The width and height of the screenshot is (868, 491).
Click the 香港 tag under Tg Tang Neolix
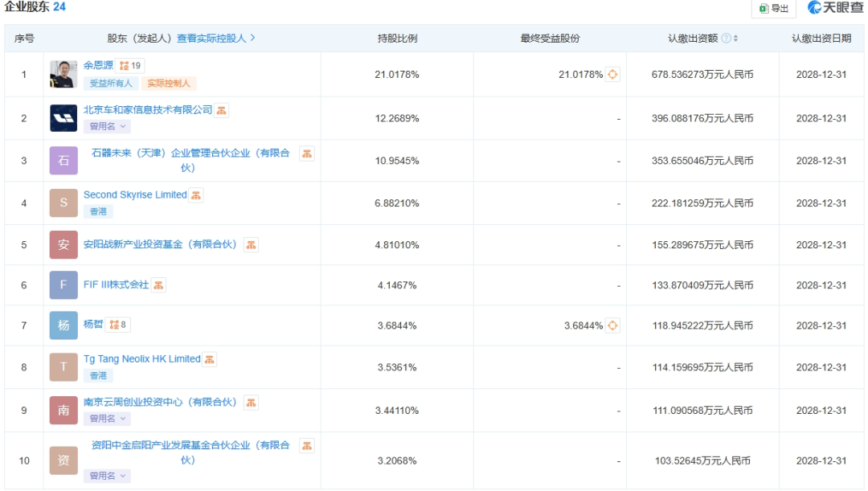pyautogui.click(x=99, y=376)
